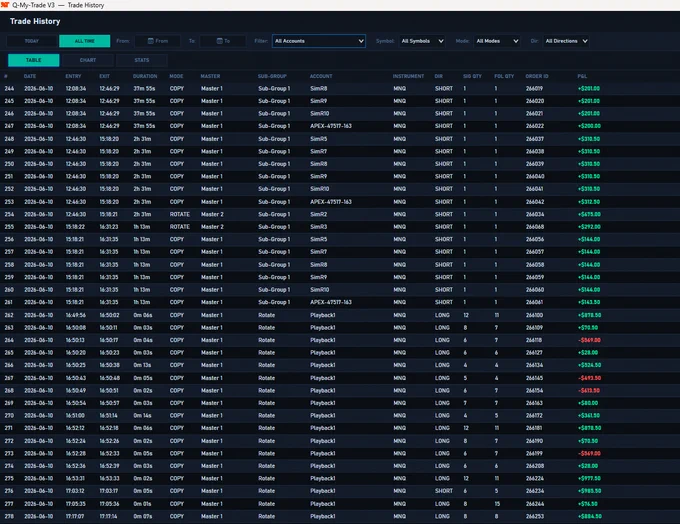Sort by the P&L column header
680x524 pixels.
582,76
